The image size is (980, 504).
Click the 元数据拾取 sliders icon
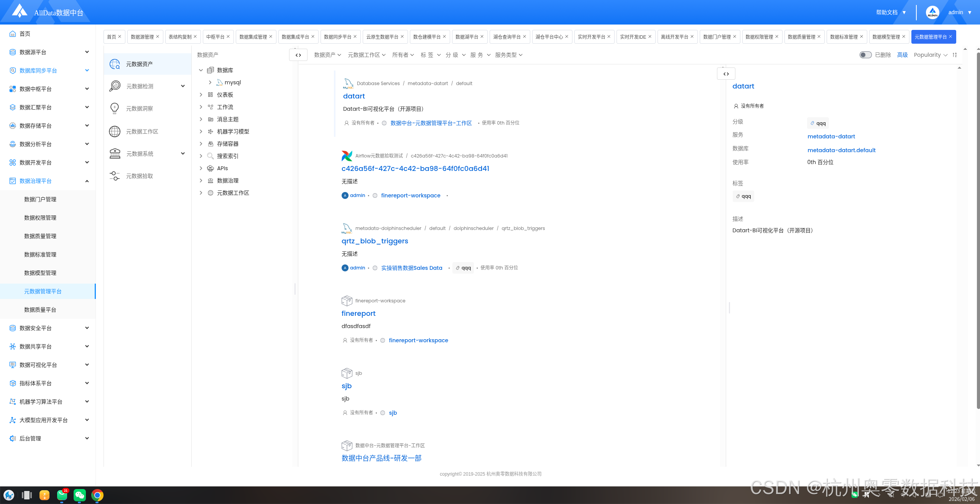(x=115, y=176)
